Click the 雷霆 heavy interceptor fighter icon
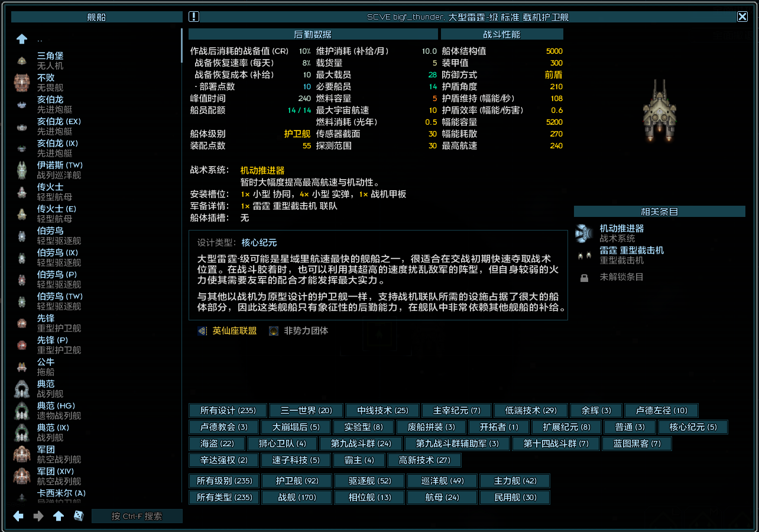The width and height of the screenshot is (759, 532). [584, 255]
